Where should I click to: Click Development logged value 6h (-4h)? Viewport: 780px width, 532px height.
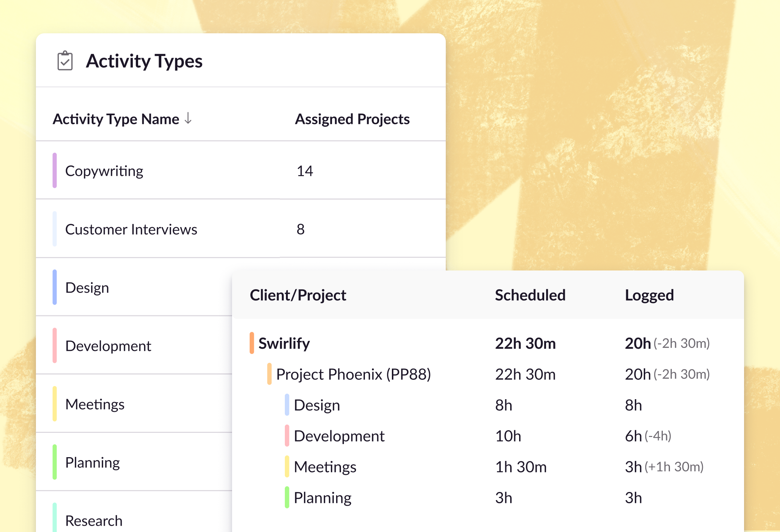(648, 436)
